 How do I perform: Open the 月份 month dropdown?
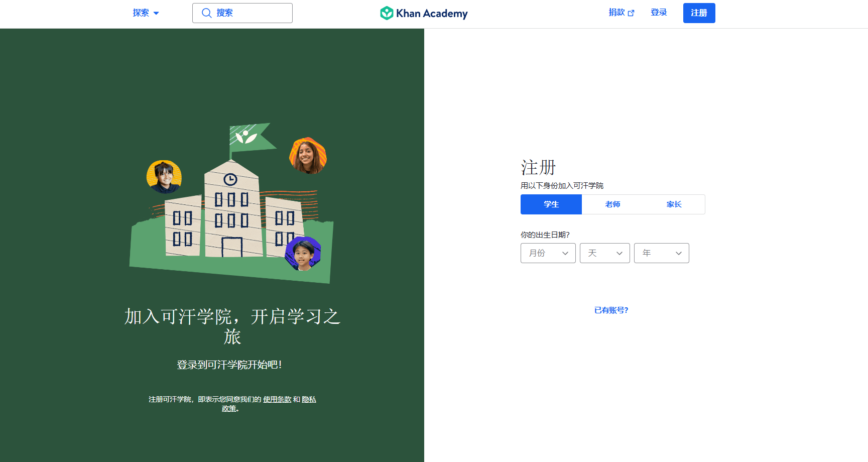(548, 253)
